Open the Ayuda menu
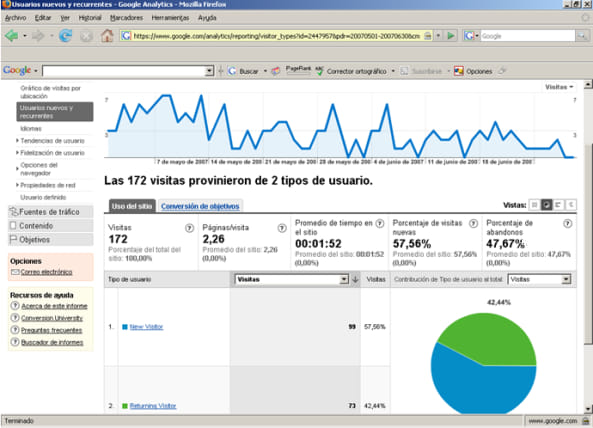 [207, 18]
